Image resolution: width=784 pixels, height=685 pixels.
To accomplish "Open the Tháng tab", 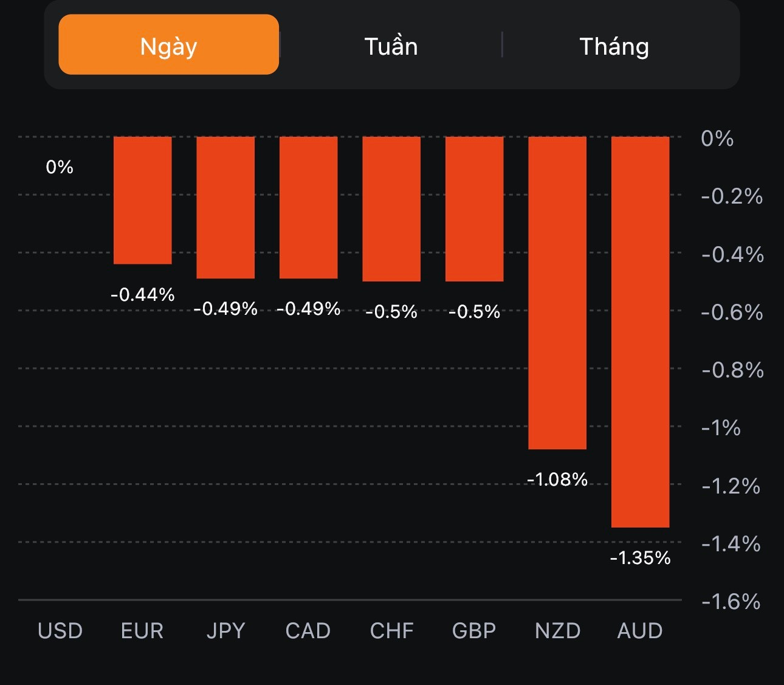I will pyautogui.click(x=614, y=46).
